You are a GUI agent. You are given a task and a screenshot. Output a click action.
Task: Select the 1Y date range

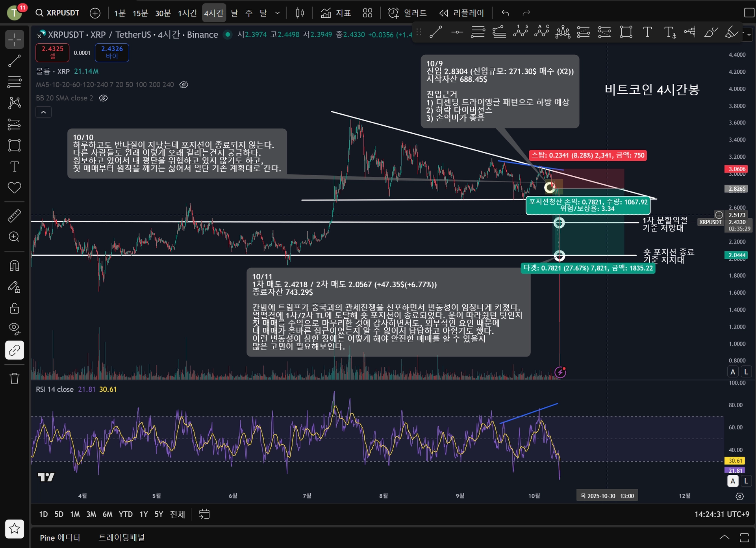click(x=144, y=514)
